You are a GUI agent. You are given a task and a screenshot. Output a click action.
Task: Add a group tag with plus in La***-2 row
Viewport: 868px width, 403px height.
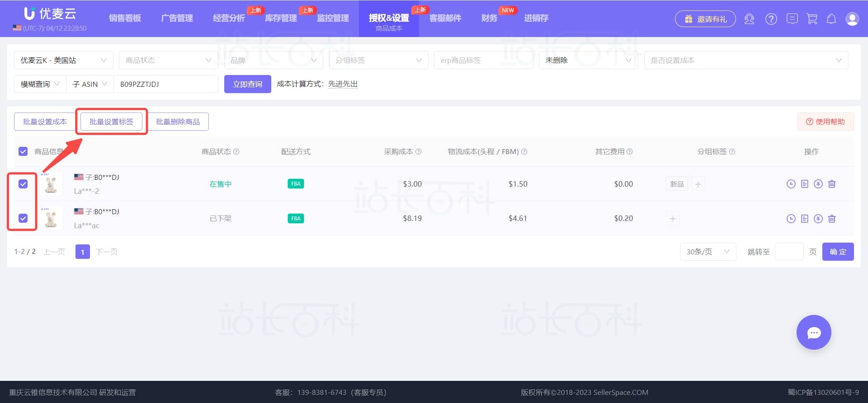pos(698,184)
